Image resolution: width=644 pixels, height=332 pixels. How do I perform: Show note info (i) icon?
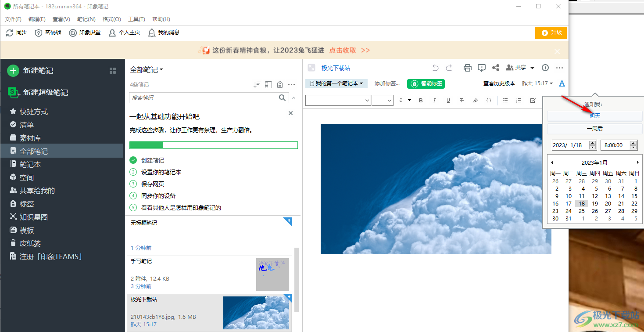click(545, 68)
